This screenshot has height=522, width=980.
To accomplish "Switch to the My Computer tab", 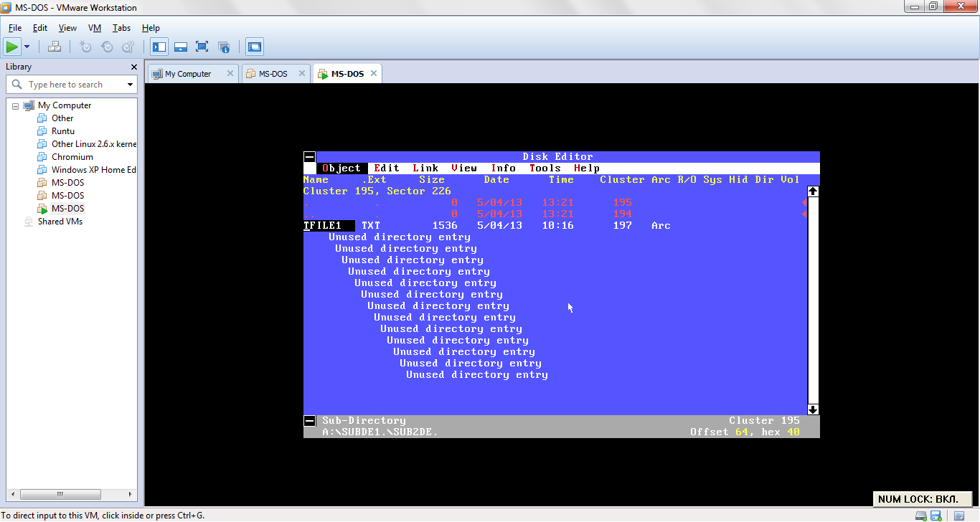I will (x=188, y=74).
